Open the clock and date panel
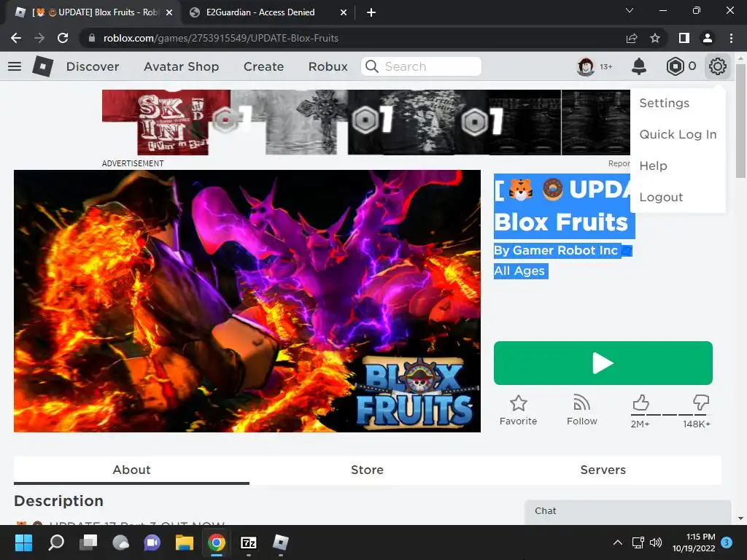The height and width of the screenshot is (560, 747). [x=694, y=542]
